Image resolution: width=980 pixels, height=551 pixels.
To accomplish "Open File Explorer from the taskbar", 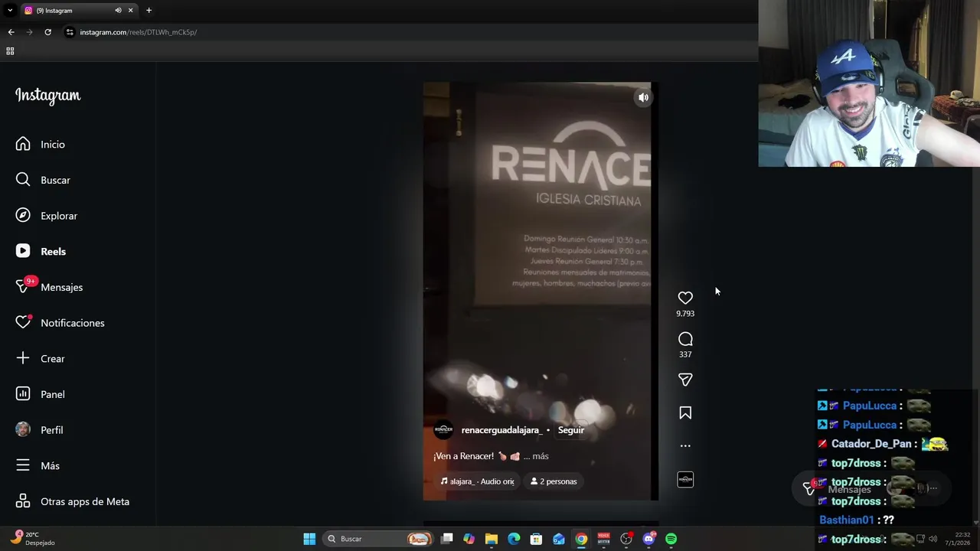I will pos(492,539).
